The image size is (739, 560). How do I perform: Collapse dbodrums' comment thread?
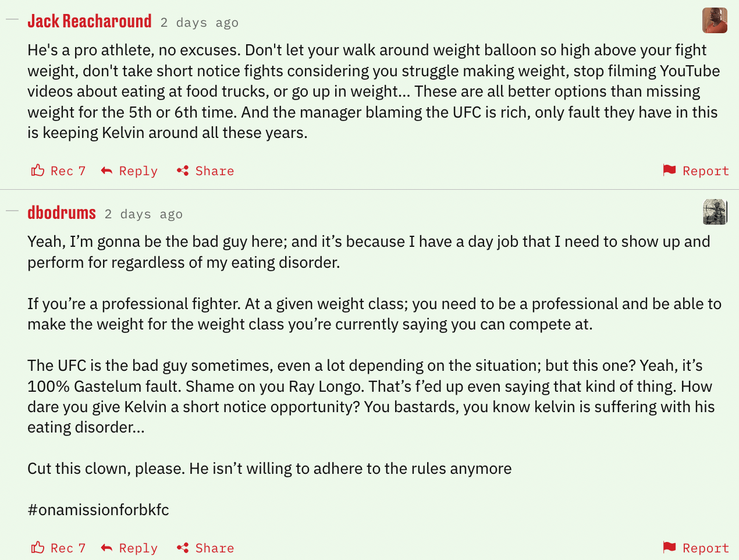click(x=12, y=211)
